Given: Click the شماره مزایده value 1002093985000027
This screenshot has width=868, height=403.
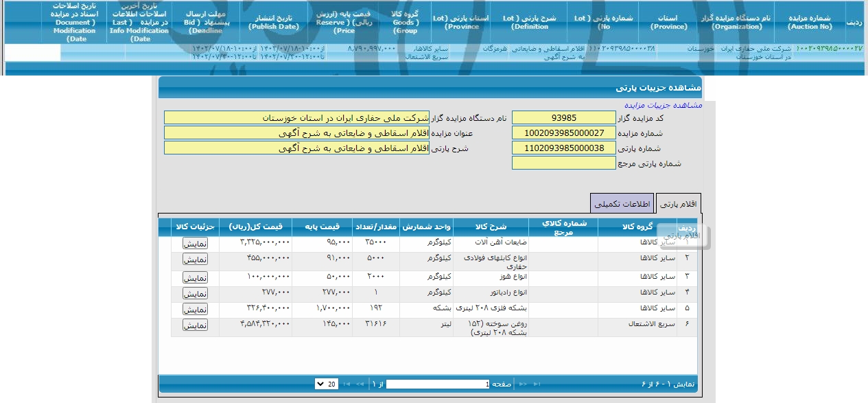Looking at the screenshot, I should [563, 132].
